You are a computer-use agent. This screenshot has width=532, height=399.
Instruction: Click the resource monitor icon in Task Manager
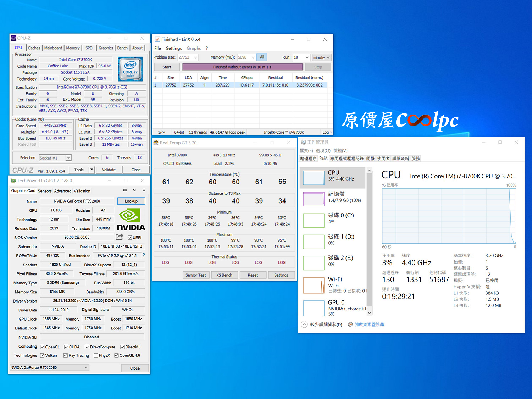350,325
